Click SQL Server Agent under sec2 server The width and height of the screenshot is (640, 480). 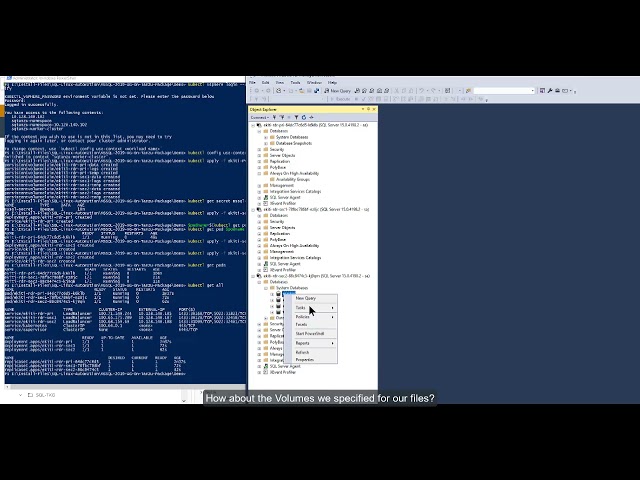point(284,367)
